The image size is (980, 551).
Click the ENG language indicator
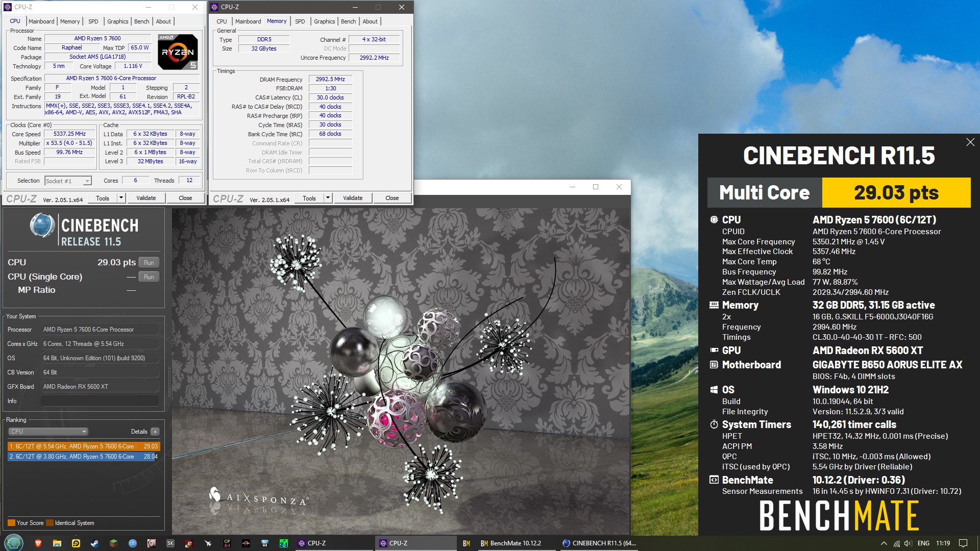(x=923, y=543)
